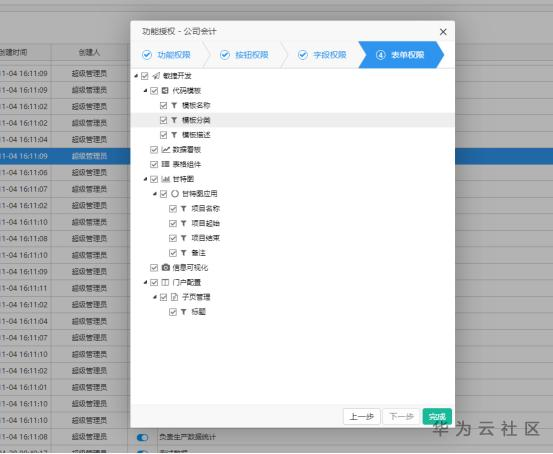Viewport: 553px width, 454px height.
Task: Go to the 字段权限 step tab
Action: [x=322, y=55]
